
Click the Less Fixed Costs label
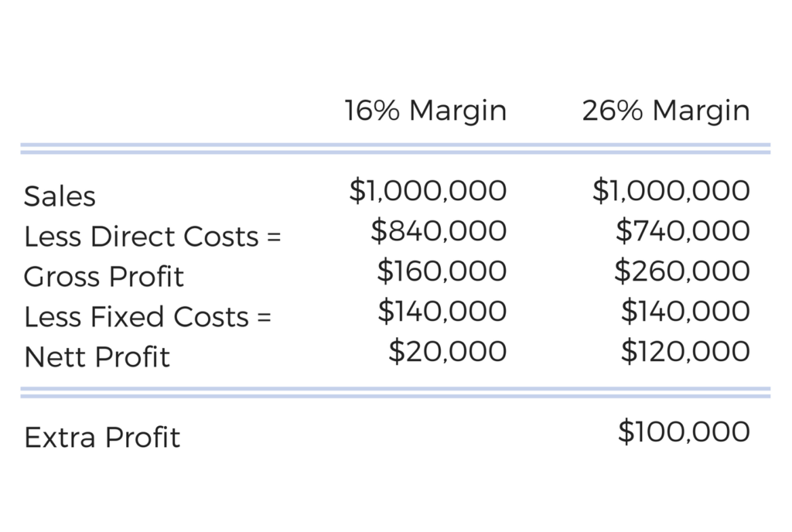click(x=148, y=317)
